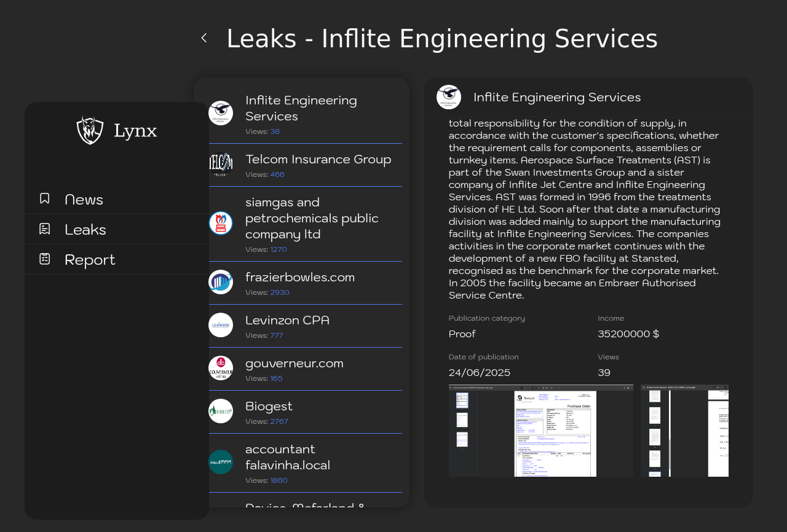This screenshot has height=532, width=787.
Task: Click the Levinzon CPA logo
Action: point(221,325)
